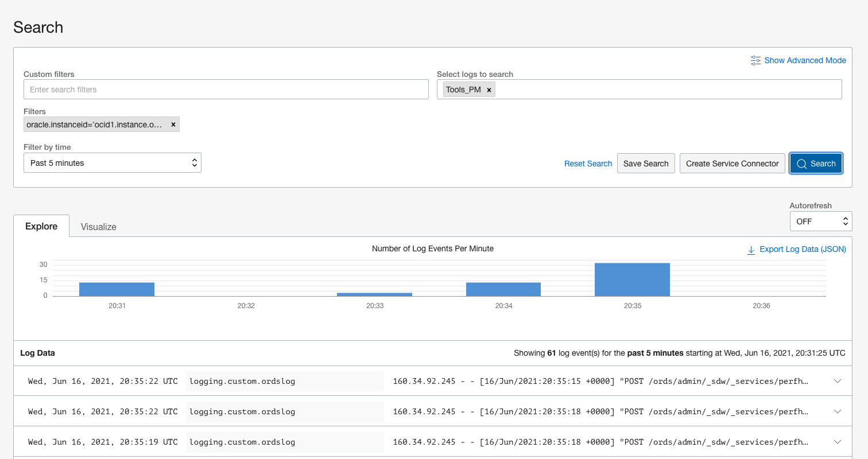Switch to the Visualize tab
The height and width of the screenshot is (459, 868).
99,227
